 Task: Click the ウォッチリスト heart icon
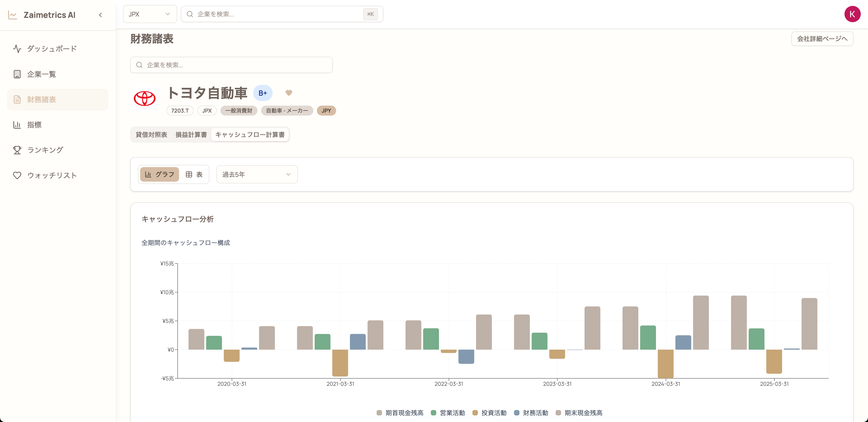[x=17, y=175]
